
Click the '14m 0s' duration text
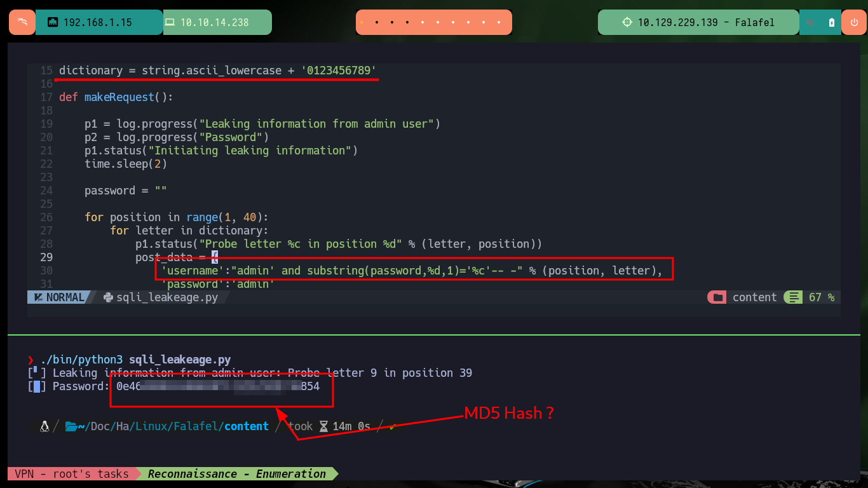(x=351, y=426)
